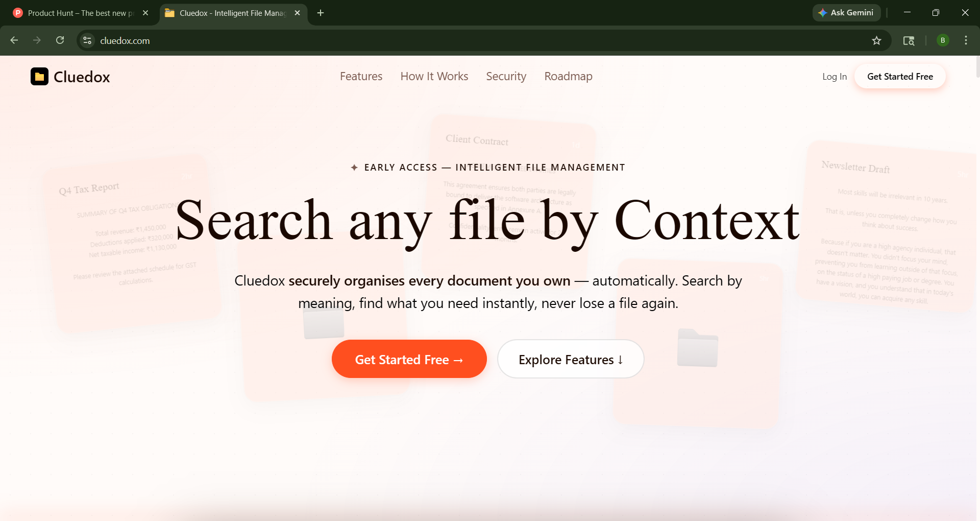980x521 pixels.
Task: Open Google Lens search icon in toolbar
Action: 909,40
